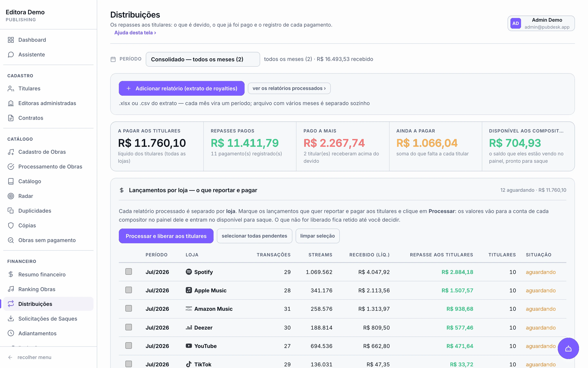Check the Amazon Music row checkbox
Viewport: 588px width, 368px height.
[129, 309]
